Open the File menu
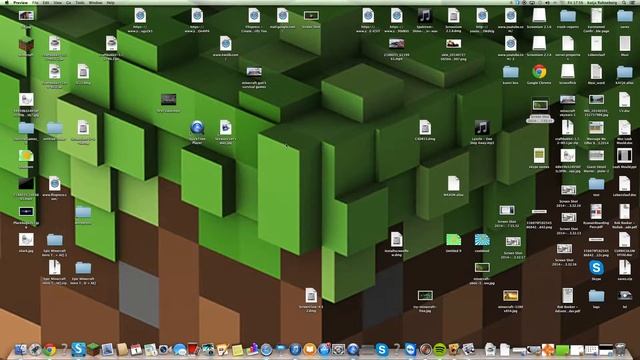640x360 pixels. tap(36, 2)
